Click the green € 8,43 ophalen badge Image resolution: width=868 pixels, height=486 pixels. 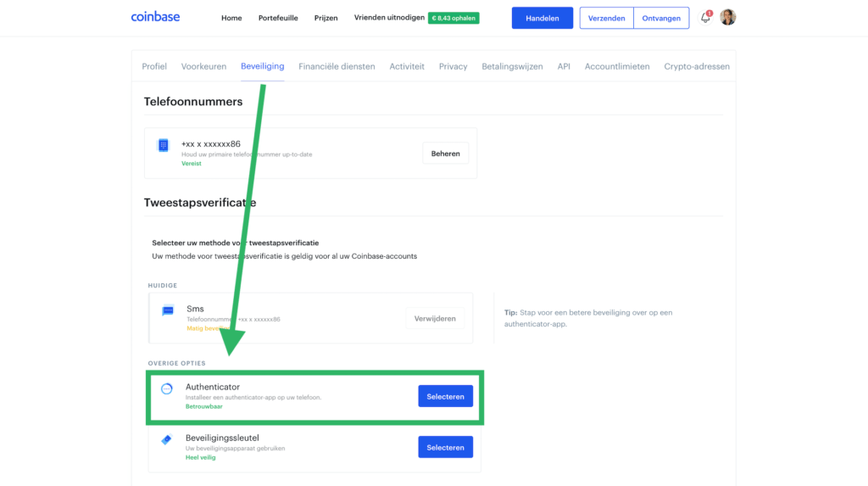(453, 18)
